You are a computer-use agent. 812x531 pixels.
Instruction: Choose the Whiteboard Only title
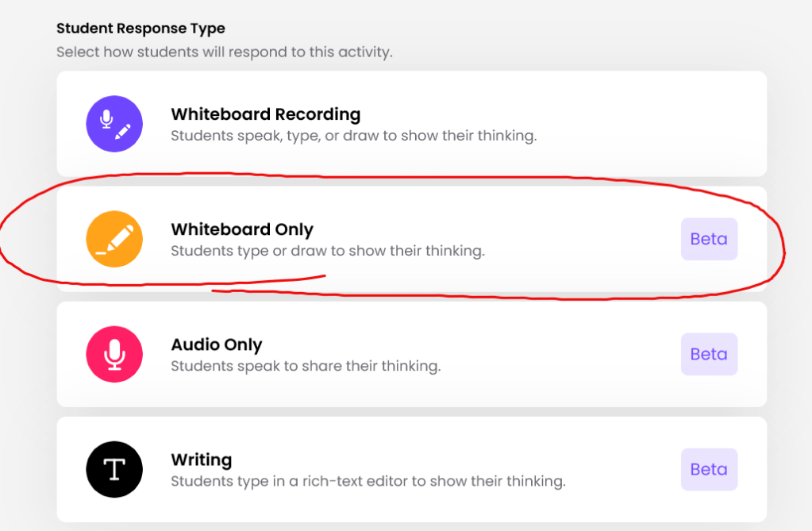pyautogui.click(x=242, y=229)
